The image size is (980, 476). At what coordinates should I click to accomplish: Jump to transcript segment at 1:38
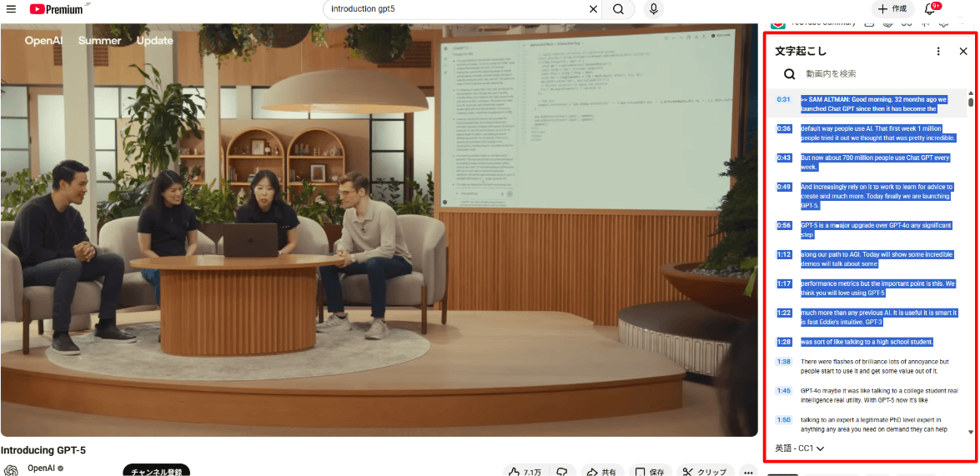783,362
